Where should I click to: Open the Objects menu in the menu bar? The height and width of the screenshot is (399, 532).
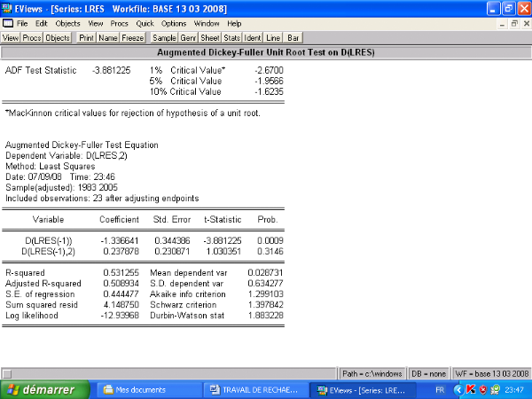pos(68,23)
